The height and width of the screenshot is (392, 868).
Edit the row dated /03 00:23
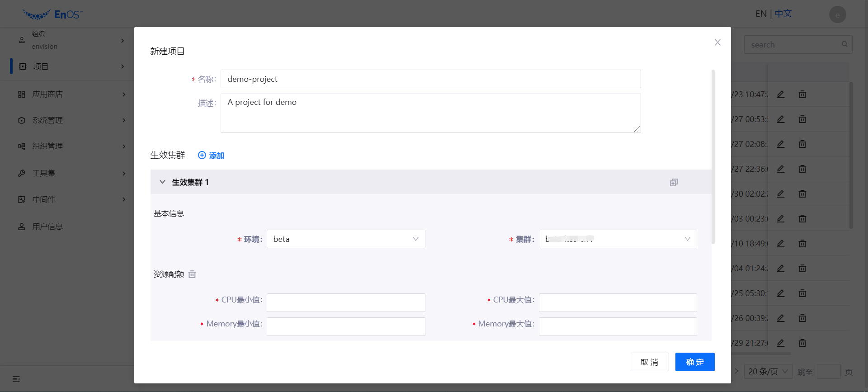coord(781,219)
